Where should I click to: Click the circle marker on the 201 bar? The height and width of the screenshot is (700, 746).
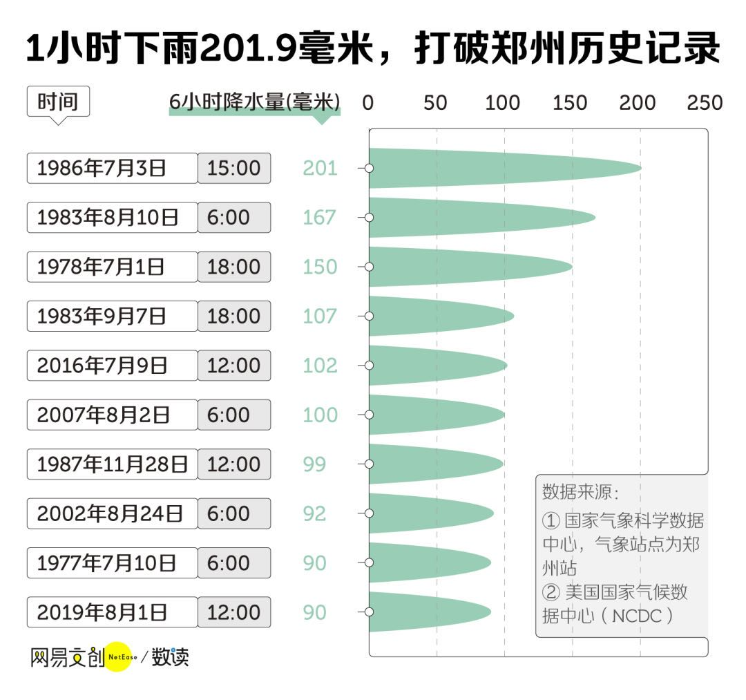[x=369, y=168]
